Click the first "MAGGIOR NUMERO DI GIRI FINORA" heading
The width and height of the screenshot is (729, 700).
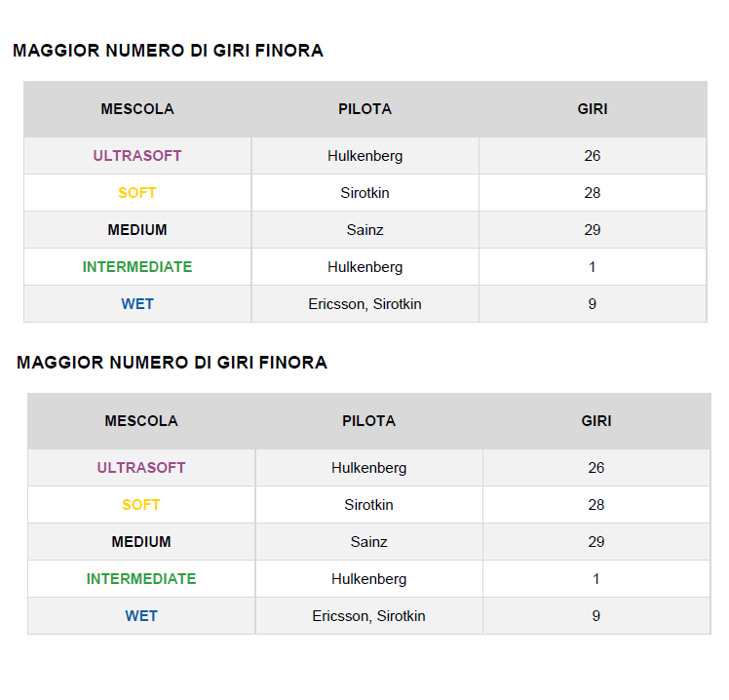[168, 51]
